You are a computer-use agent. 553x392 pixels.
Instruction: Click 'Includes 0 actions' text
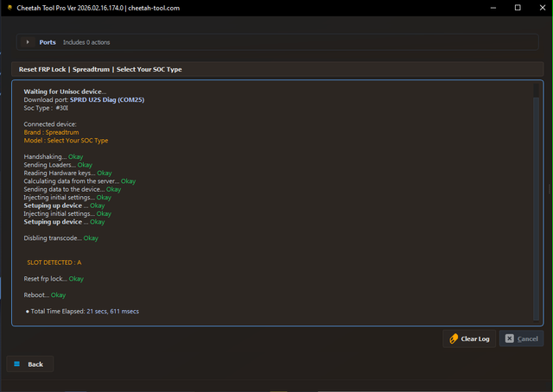point(86,42)
